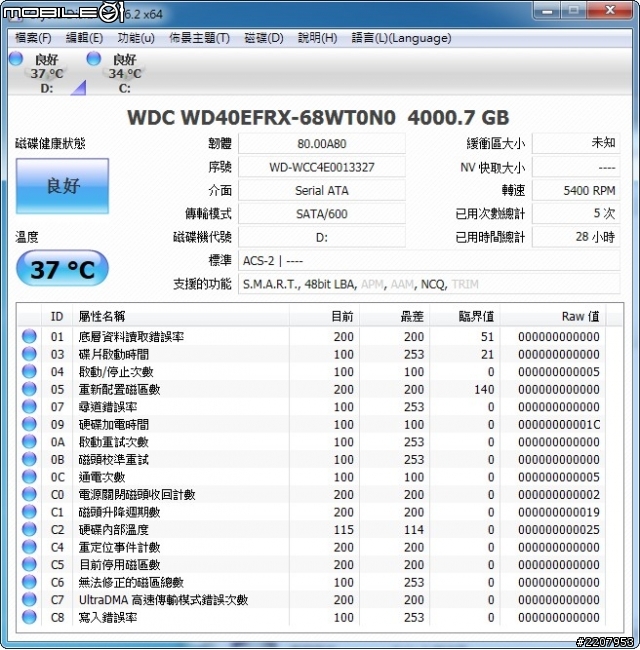
Task: Select the 硬碟內部溫度 attribute name
Action: click(114, 530)
